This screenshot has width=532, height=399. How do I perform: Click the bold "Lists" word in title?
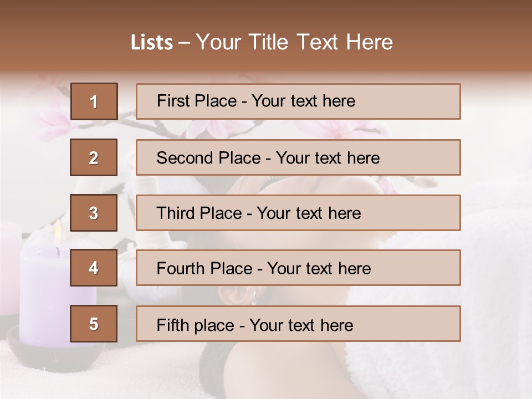coord(152,43)
